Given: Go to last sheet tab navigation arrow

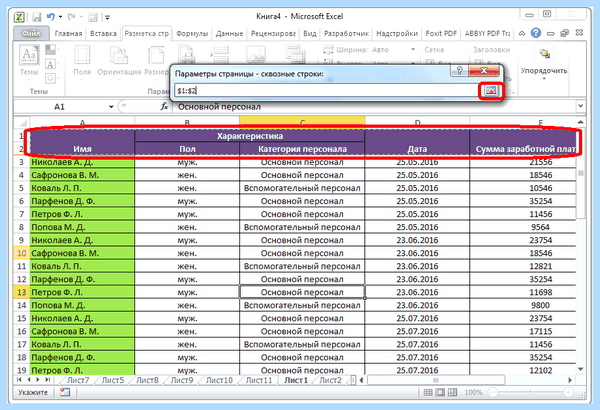Looking at the screenshot, I should coord(47,380).
